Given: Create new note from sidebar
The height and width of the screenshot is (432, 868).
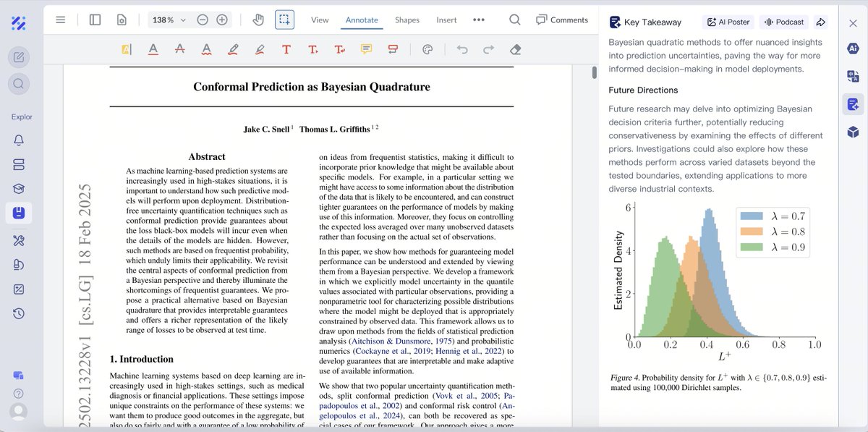Looking at the screenshot, I should [19, 57].
